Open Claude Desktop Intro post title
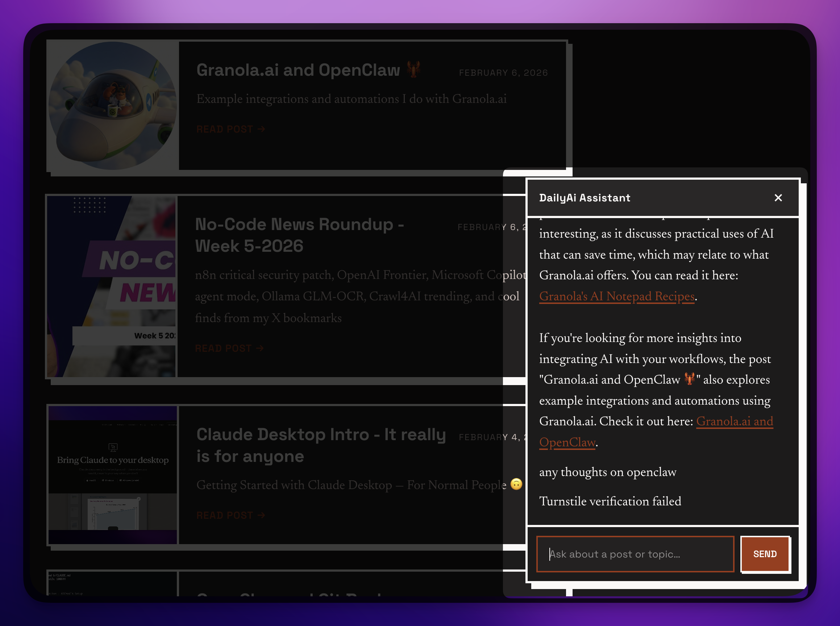Viewport: 840px width, 626px height. click(x=321, y=445)
